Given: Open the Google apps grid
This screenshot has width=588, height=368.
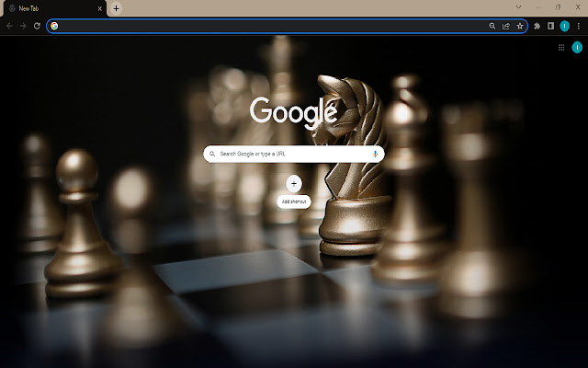Looking at the screenshot, I should tap(561, 47).
